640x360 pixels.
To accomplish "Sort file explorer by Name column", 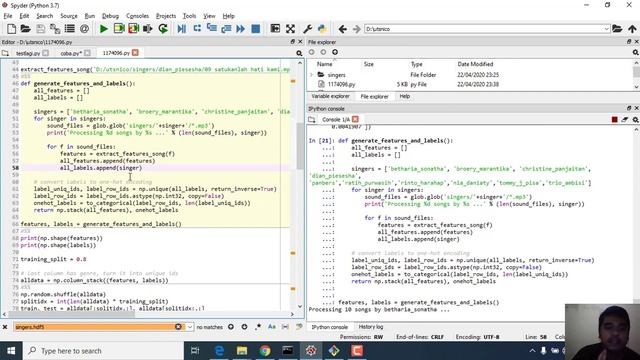I will pos(324,64).
